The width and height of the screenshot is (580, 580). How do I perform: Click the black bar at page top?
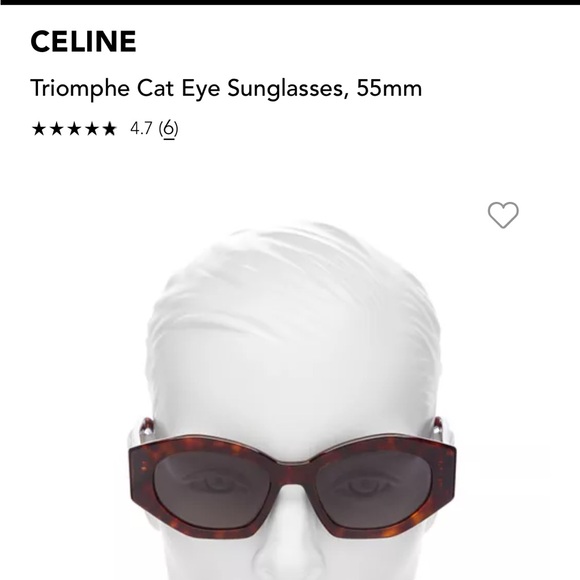(290, 2)
